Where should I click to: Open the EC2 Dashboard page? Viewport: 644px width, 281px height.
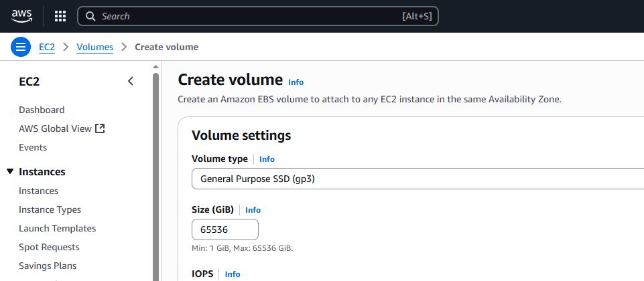(x=42, y=110)
